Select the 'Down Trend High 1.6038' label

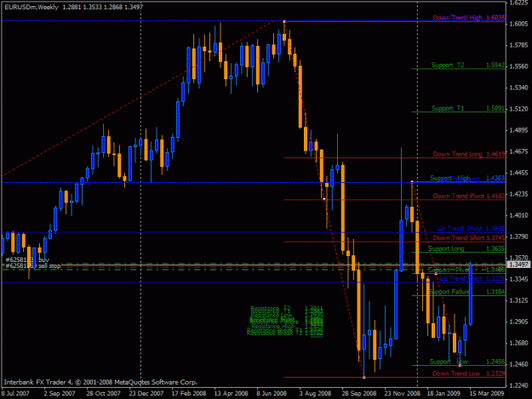coord(468,17)
